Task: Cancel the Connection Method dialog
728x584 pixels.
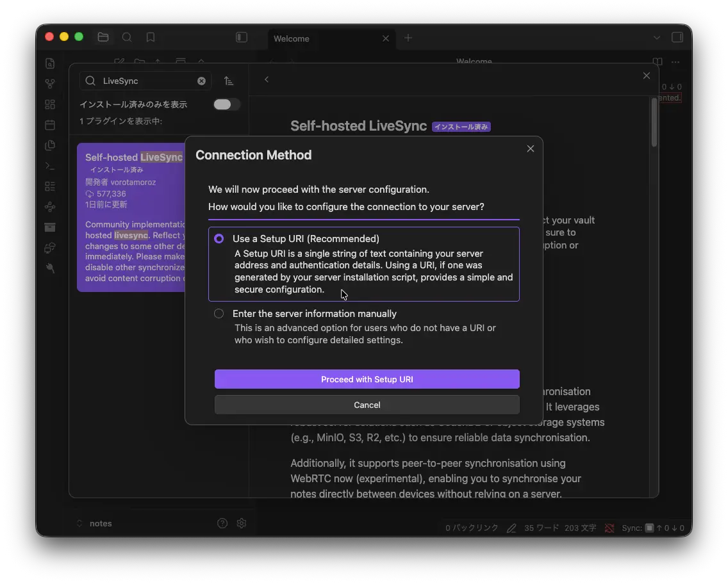Action: pos(367,405)
